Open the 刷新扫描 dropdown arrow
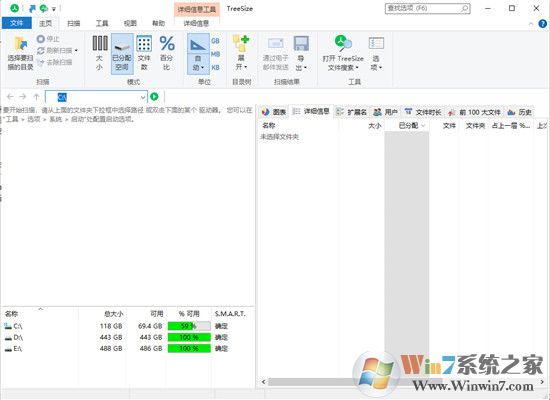The image size is (550, 400). click(x=76, y=51)
